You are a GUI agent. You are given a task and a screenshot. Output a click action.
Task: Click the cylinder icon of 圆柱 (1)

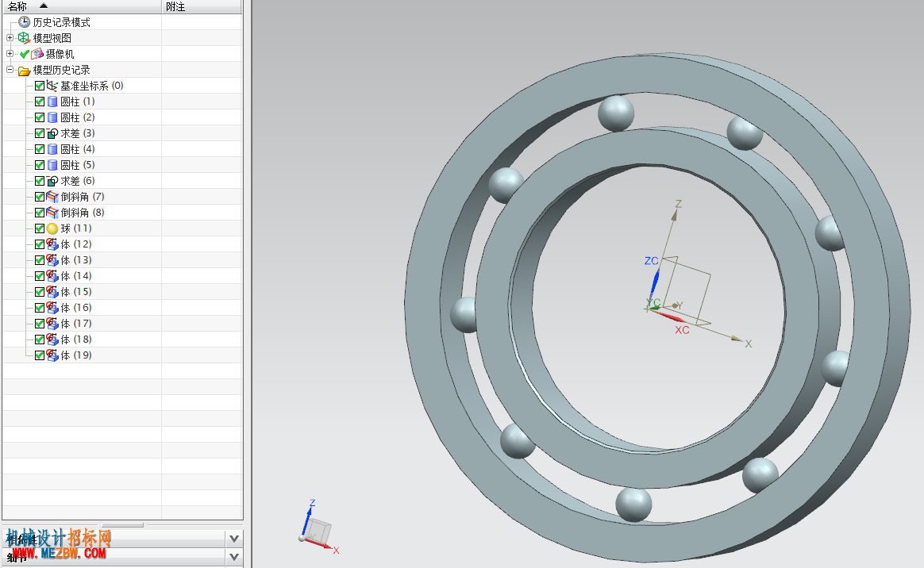click(x=52, y=102)
